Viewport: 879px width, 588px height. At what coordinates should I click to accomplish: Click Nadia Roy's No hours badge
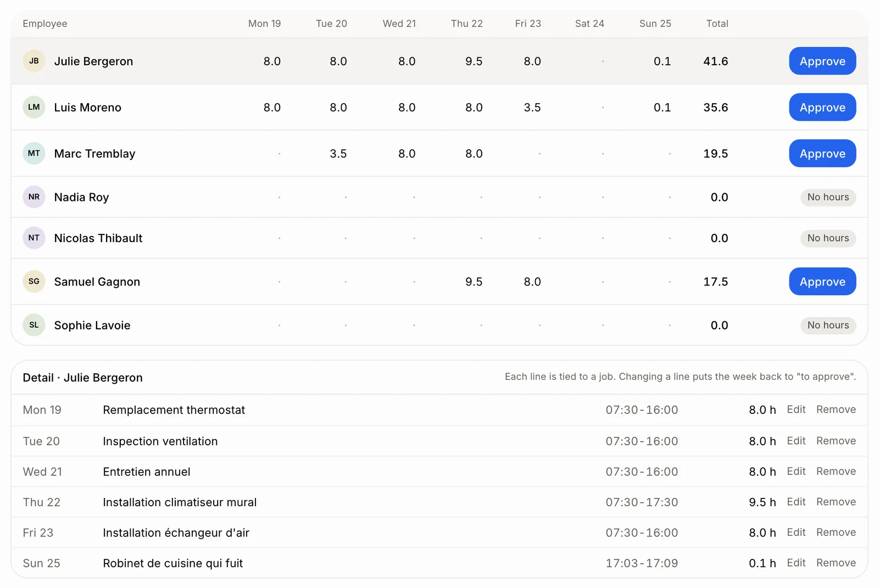coord(828,197)
